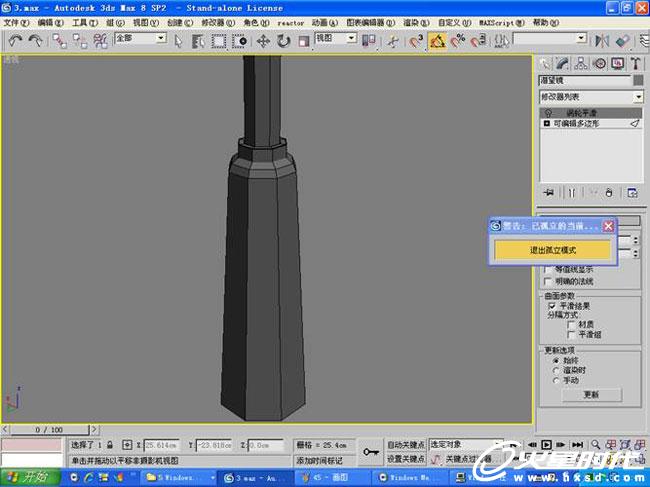Select the 渲染时 update radio button

[x=556, y=371]
